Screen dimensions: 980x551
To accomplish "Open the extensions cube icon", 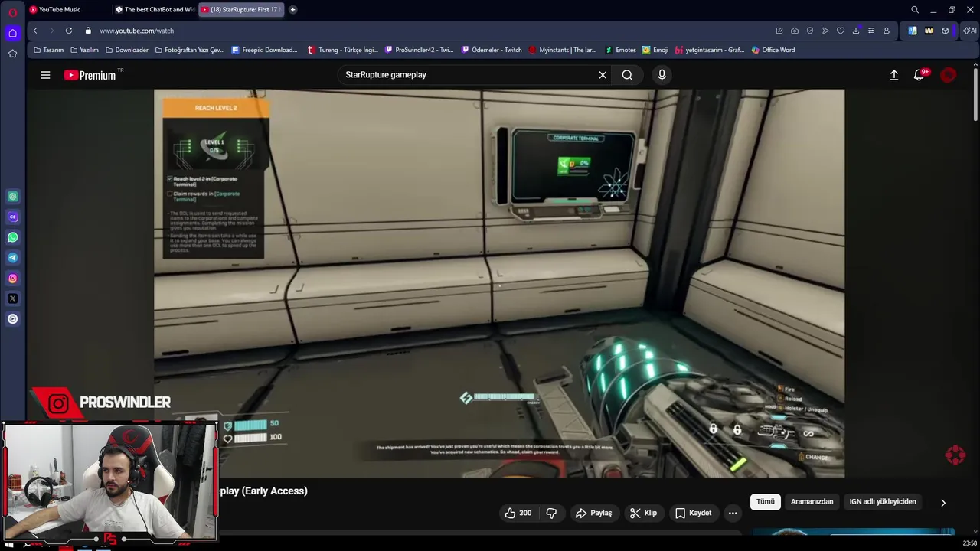I will pos(946,31).
